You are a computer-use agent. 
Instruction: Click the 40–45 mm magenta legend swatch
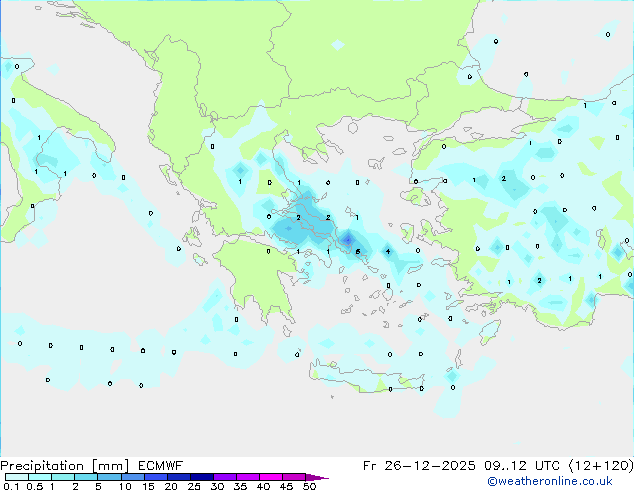[271, 477]
